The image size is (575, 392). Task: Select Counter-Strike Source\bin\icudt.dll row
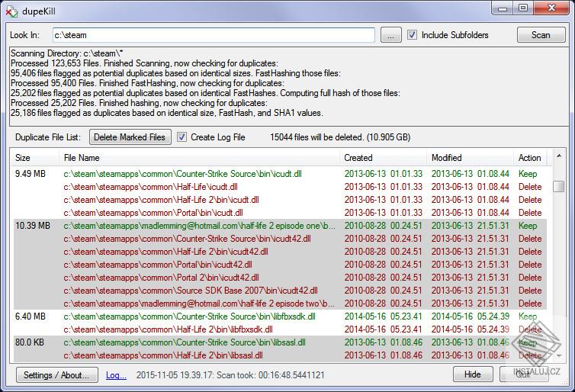280,174
